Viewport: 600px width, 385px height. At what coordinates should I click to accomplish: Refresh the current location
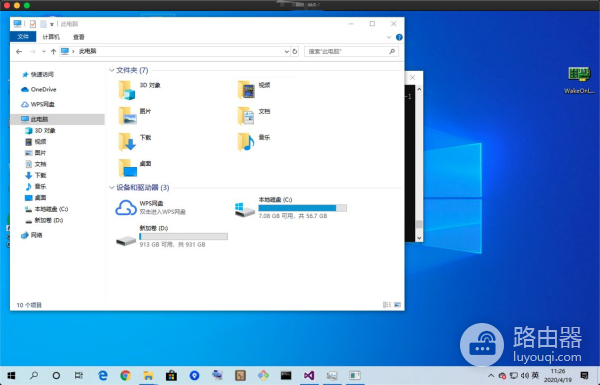coord(295,51)
